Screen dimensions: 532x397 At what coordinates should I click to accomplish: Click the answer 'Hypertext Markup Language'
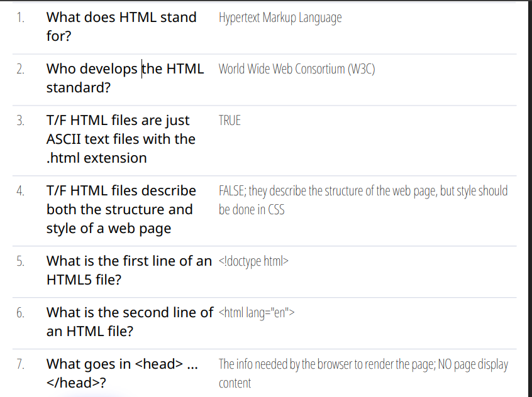[280, 18]
